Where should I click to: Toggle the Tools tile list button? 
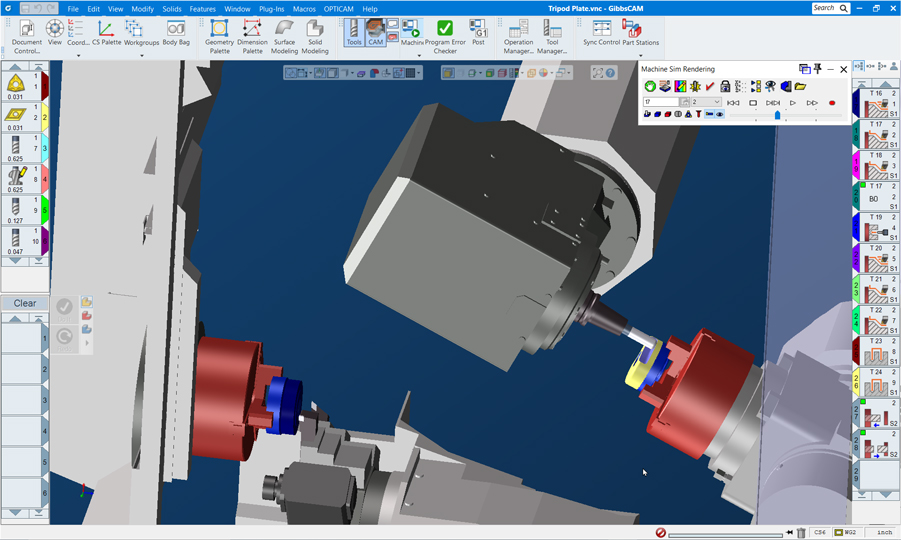pyautogui.click(x=354, y=33)
